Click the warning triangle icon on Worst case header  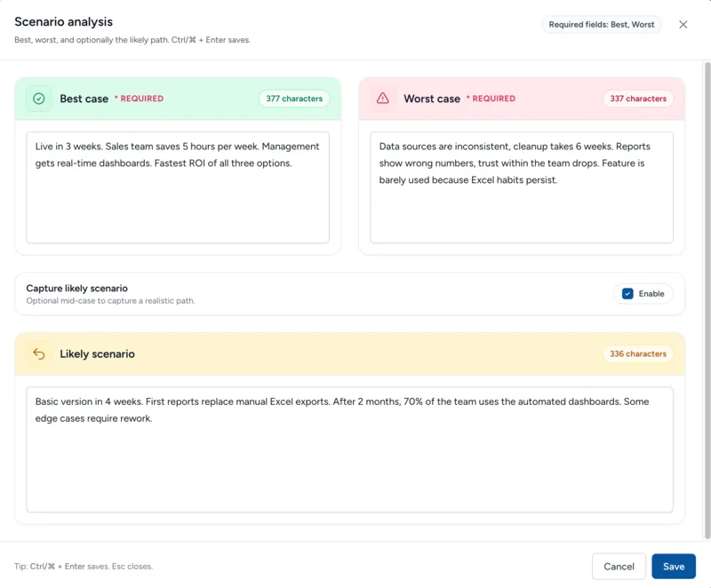[x=382, y=99]
